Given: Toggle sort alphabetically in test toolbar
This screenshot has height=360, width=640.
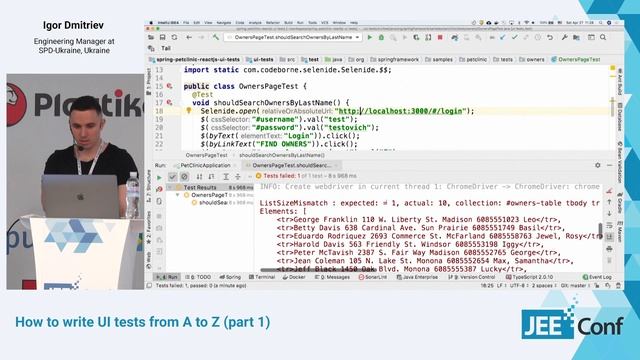Looking at the screenshot, I should [199, 176].
